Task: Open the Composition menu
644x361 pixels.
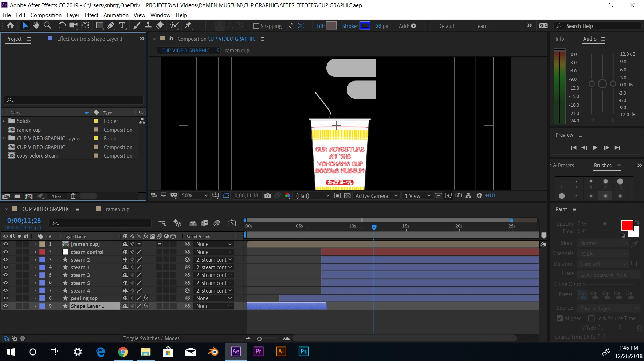Action: click(x=46, y=15)
